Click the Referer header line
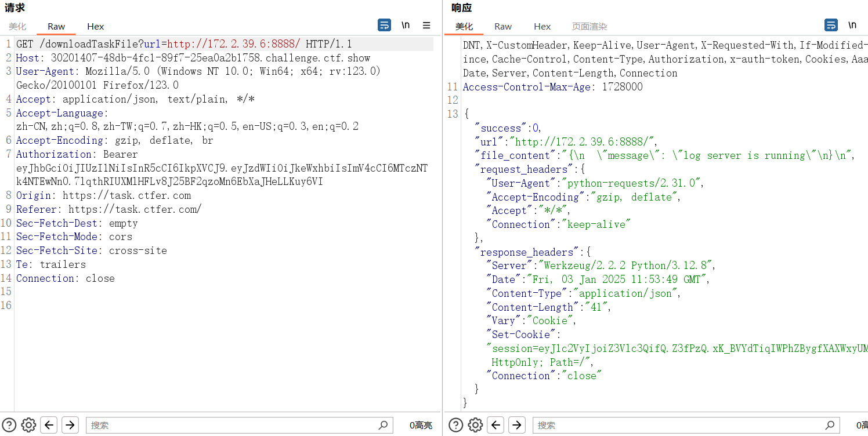 108,209
